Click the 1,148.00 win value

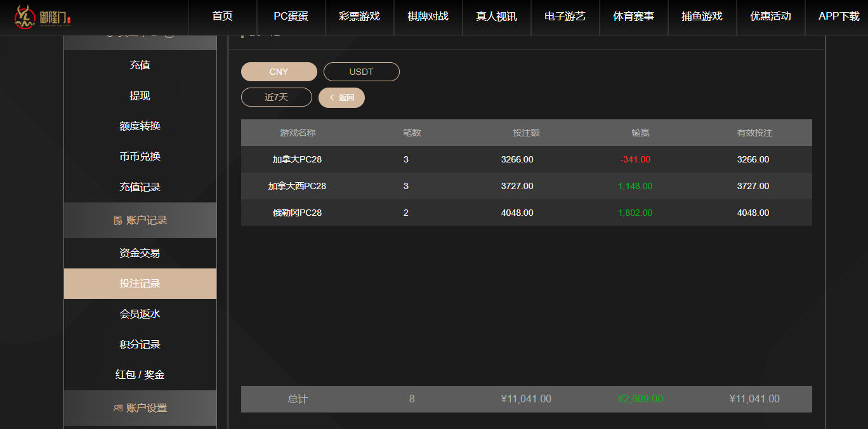(x=635, y=186)
